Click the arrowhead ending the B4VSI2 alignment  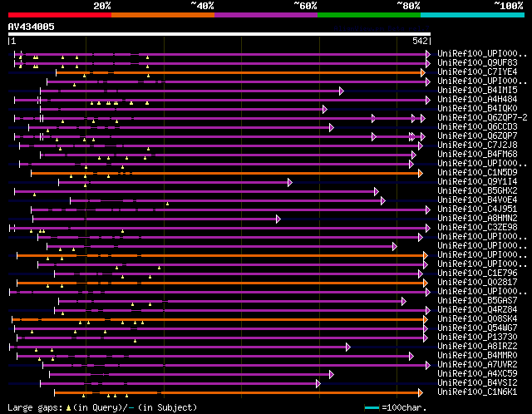point(318,384)
